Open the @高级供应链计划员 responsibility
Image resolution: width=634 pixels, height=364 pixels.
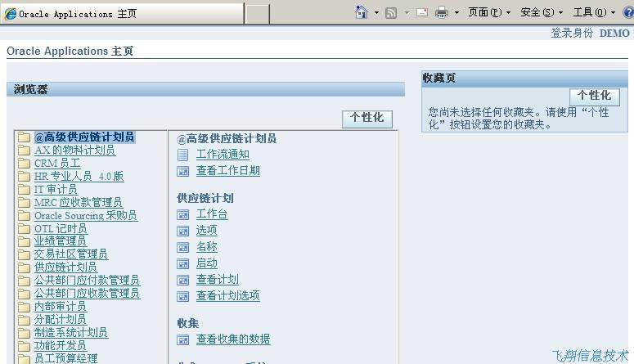coord(84,137)
